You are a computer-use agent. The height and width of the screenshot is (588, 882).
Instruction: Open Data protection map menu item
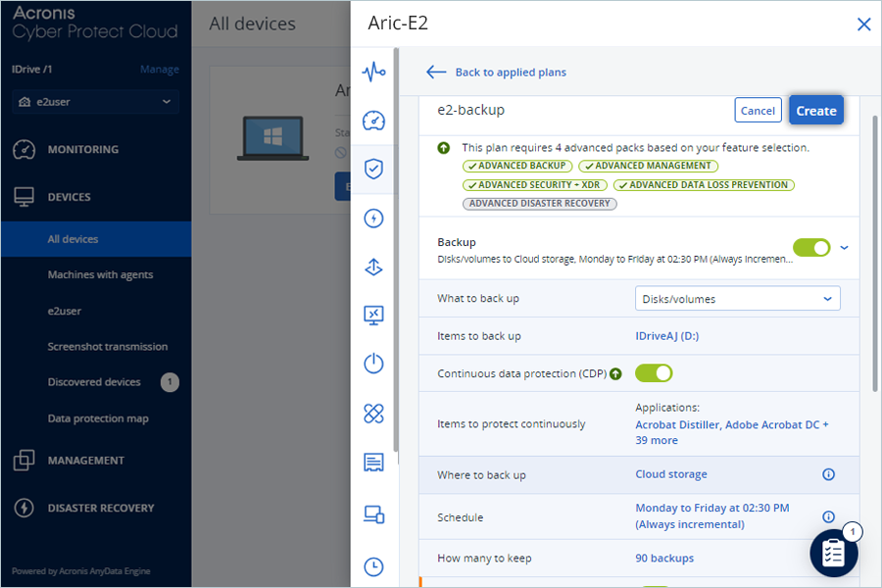[96, 418]
